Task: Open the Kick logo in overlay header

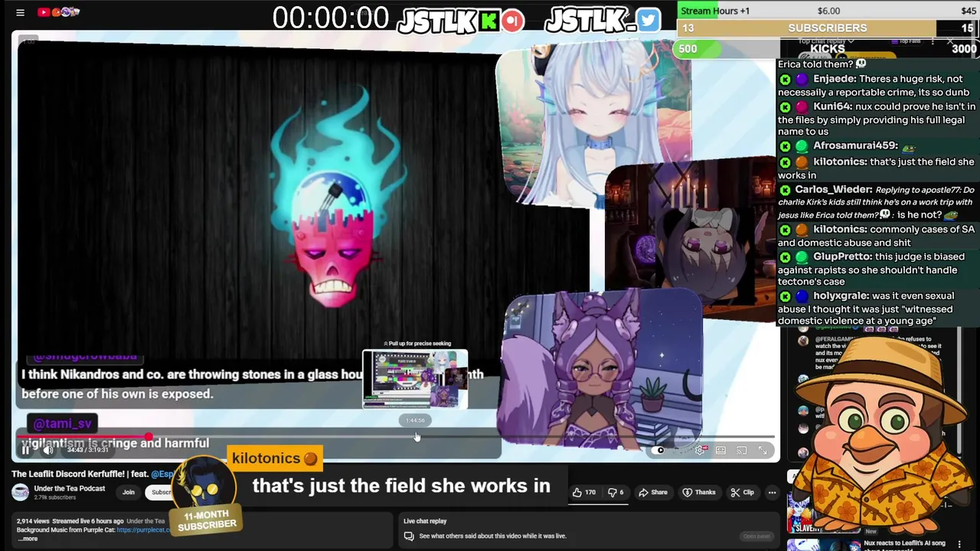Action: tap(488, 21)
